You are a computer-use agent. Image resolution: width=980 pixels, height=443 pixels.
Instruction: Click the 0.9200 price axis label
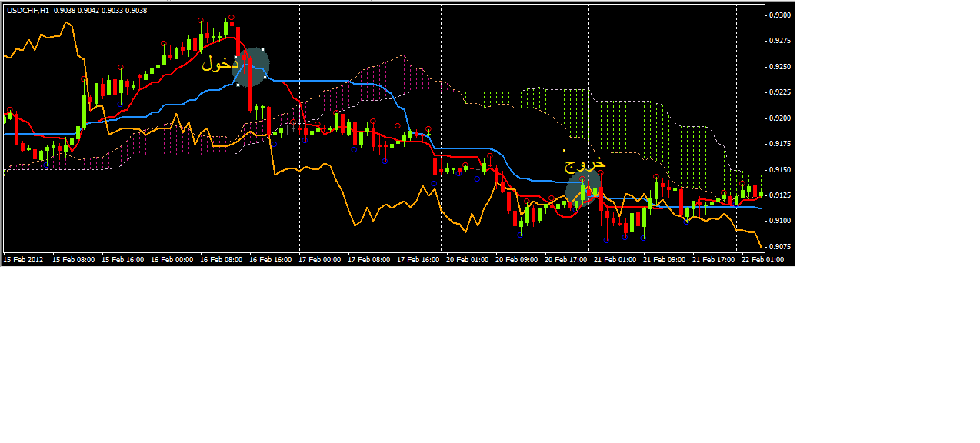[x=779, y=118]
